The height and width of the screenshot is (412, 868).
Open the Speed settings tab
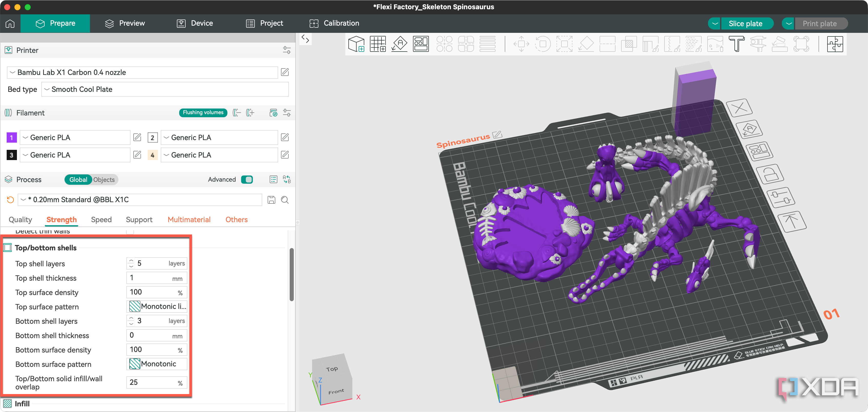click(x=102, y=220)
